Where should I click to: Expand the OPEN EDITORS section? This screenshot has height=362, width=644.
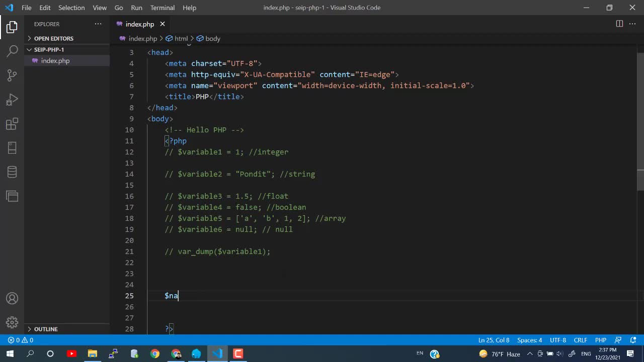click(x=67, y=38)
